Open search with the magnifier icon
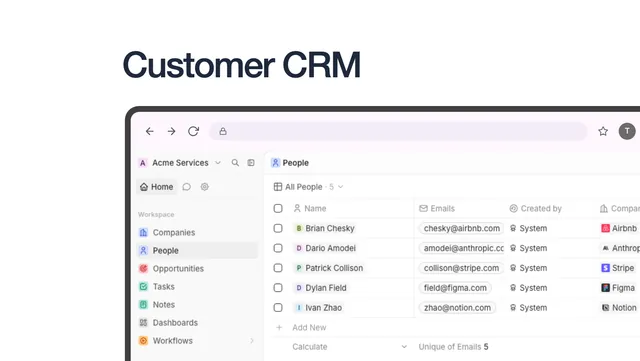This screenshot has height=361, width=640. 235,163
